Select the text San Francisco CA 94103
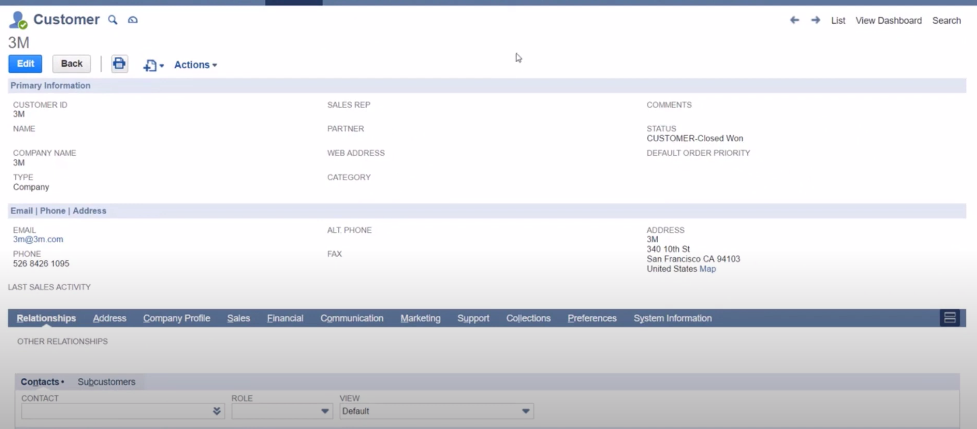 pos(693,259)
